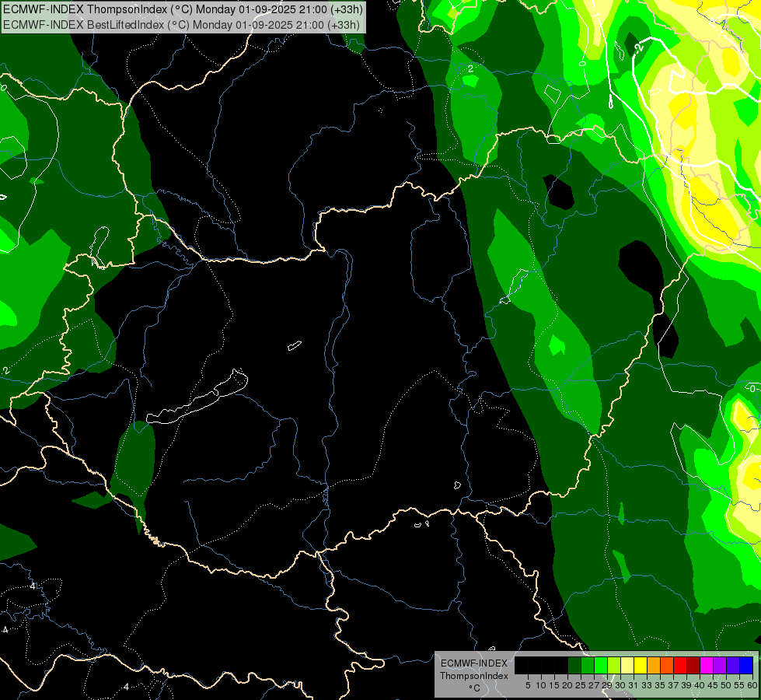Click the dark green 20–25 legend swatch
The height and width of the screenshot is (700, 761).
coord(574,666)
